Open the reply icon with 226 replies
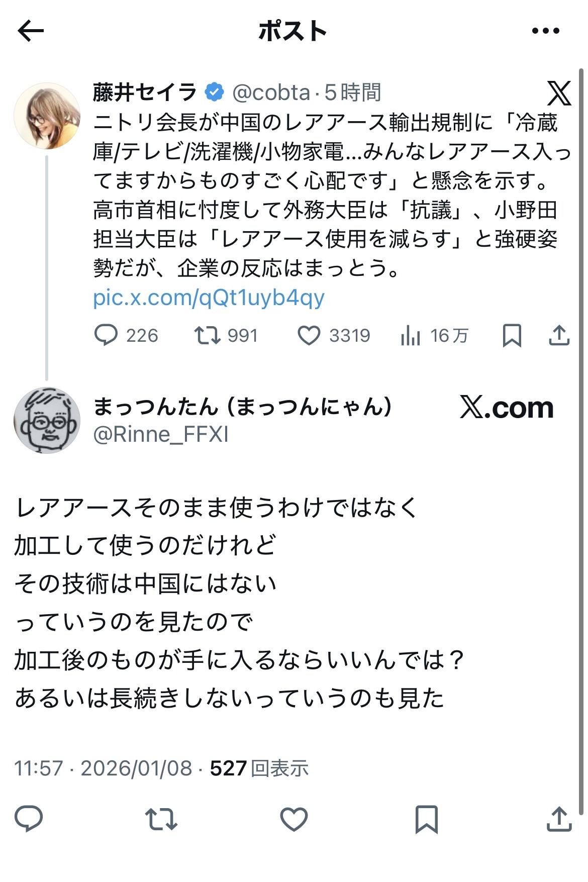 tap(106, 335)
